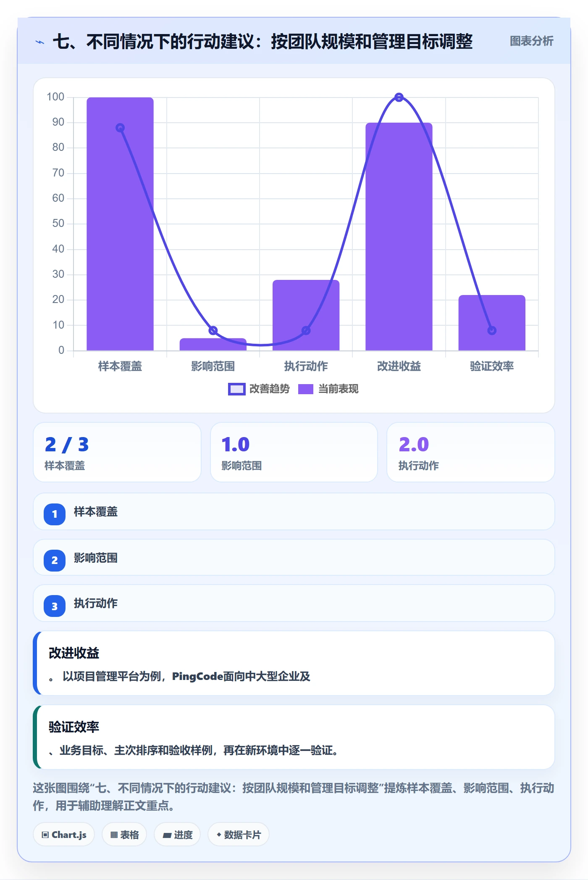Screen dimensions: 588x880
Task: Click the short purple bar above 影响范围
Action: coord(213,344)
